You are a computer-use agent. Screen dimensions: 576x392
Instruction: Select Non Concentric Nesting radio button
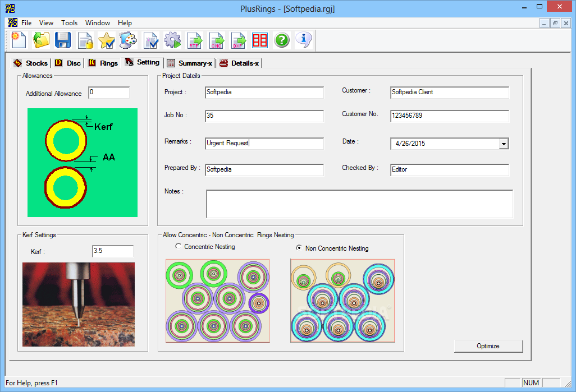click(x=299, y=248)
